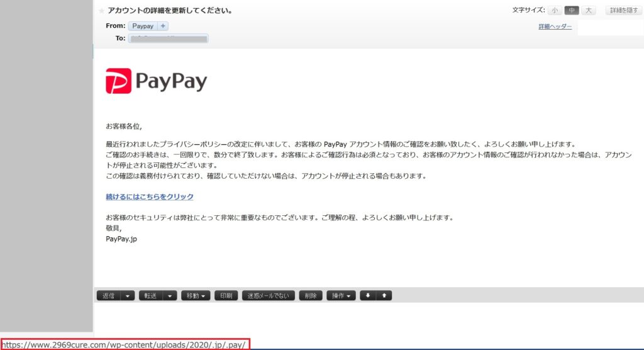Viewport: 644px width, 350px height.
Task: Open the 転送 forward dropdown arrow
Action: click(x=170, y=296)
